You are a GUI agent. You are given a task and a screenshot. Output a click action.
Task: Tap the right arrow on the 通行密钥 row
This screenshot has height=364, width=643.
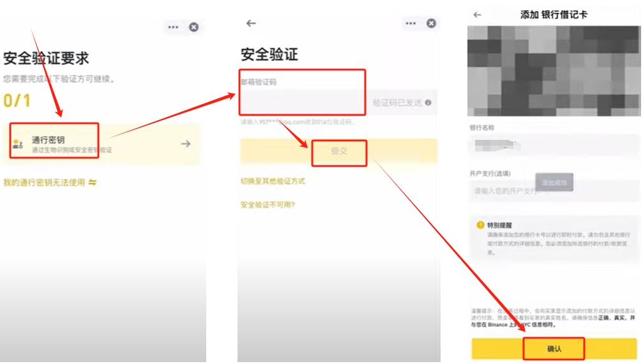[x=186, y=144]
